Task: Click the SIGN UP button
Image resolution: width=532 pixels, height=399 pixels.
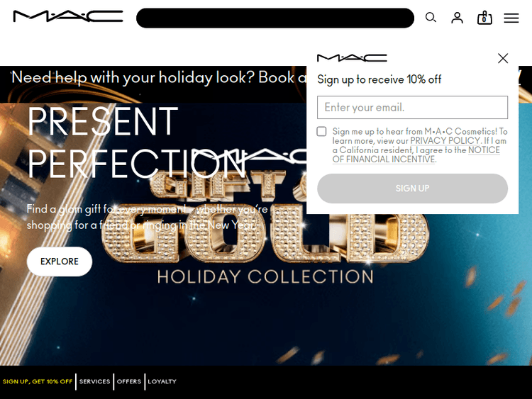Action: (412, 189)
